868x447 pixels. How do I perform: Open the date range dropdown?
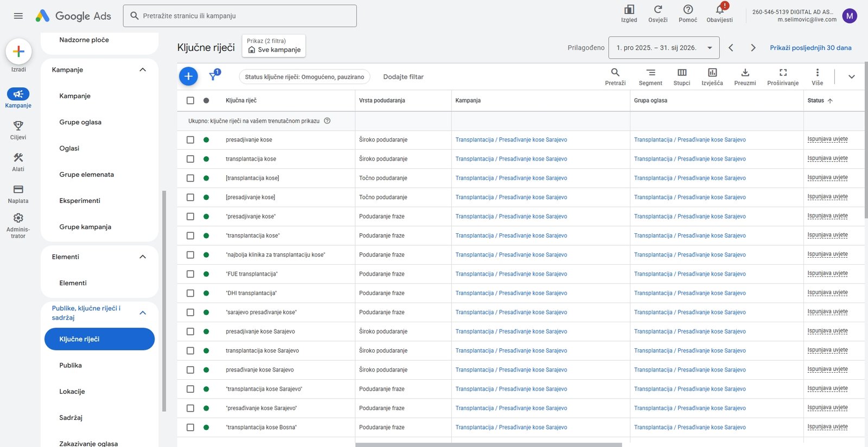(664, 48)
